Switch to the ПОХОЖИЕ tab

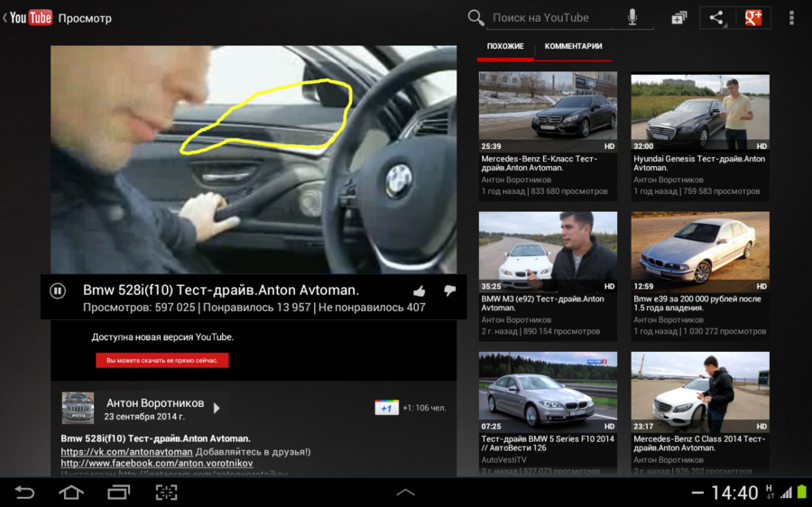505,46
